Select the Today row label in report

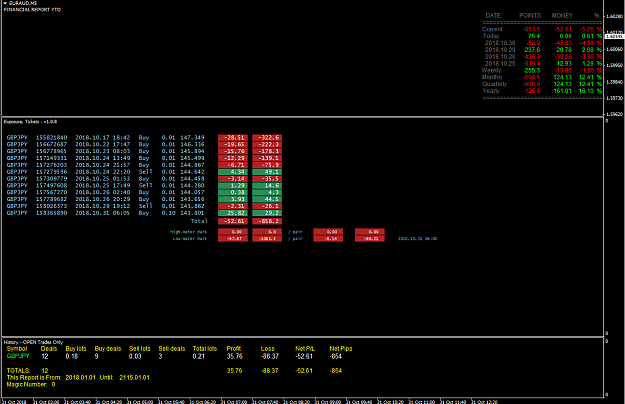491,36
